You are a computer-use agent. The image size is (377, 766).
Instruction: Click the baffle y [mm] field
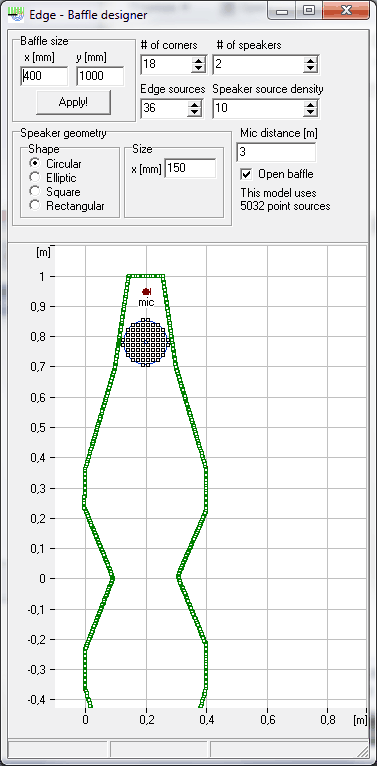(100, 77)
